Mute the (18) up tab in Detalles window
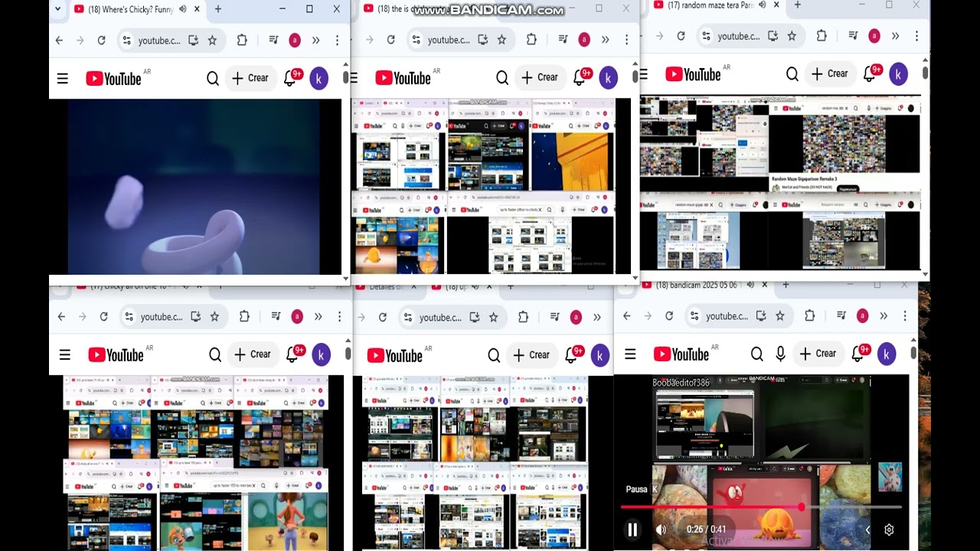The image size is (980, 551). pyautogui.click(x=475, y=287)
